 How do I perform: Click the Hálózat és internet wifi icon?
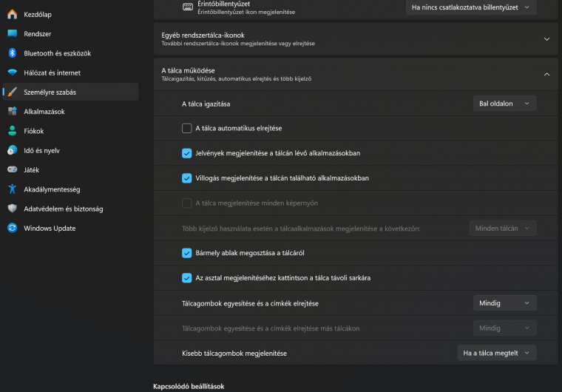[12, 72]
